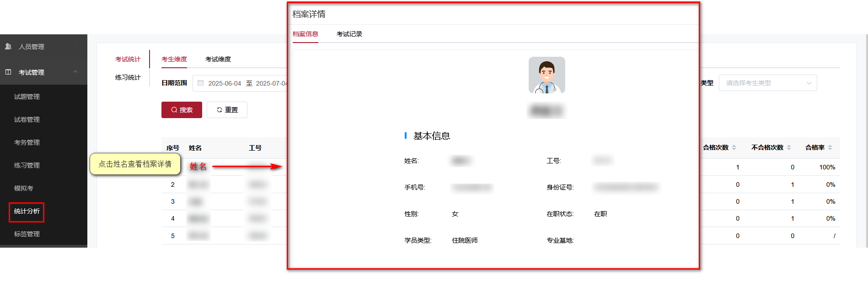868x282 pixels.
Task: Click the start date 2025-06-04 field
Action: click(x=225, y=83)
